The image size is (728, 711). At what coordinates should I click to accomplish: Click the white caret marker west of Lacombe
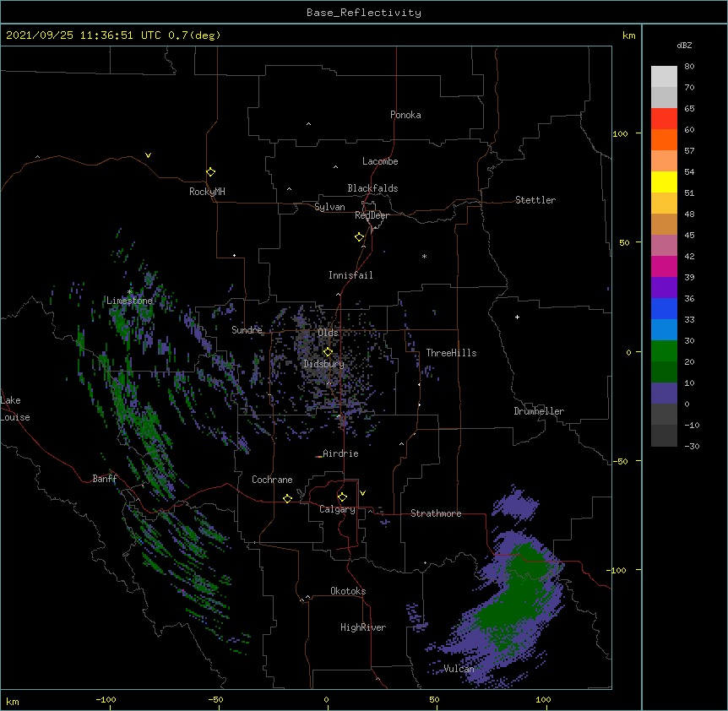coord(335,167)
